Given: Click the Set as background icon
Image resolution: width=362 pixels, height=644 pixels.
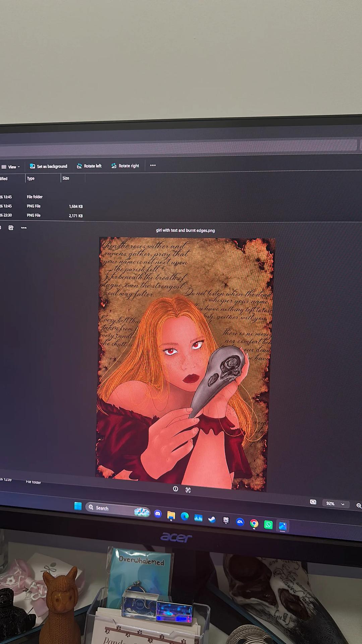Looking at the screenshot, I should coord(32,166).
